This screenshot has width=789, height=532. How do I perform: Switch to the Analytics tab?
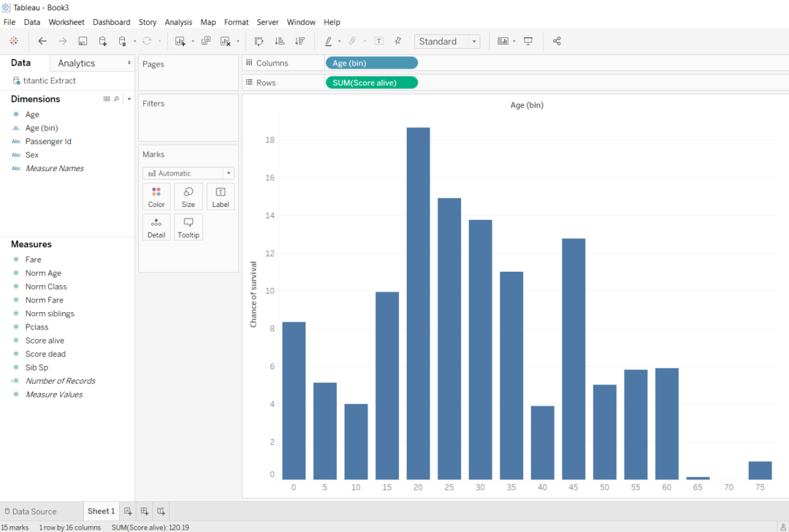(x=75, y=63)
